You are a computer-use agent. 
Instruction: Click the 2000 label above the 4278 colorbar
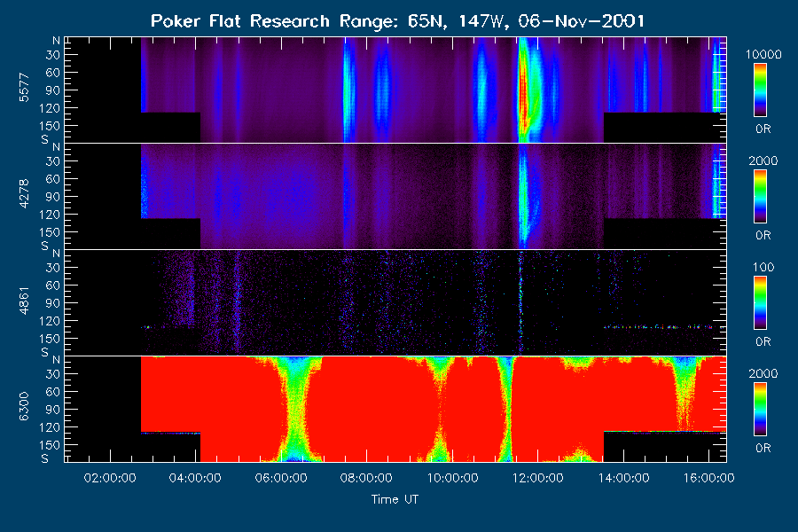(763, 160)
